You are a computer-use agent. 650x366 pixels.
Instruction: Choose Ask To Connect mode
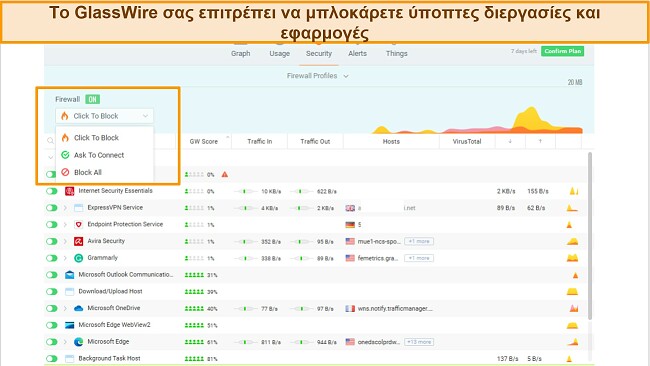pyautogui.click(x=99, y=155)
